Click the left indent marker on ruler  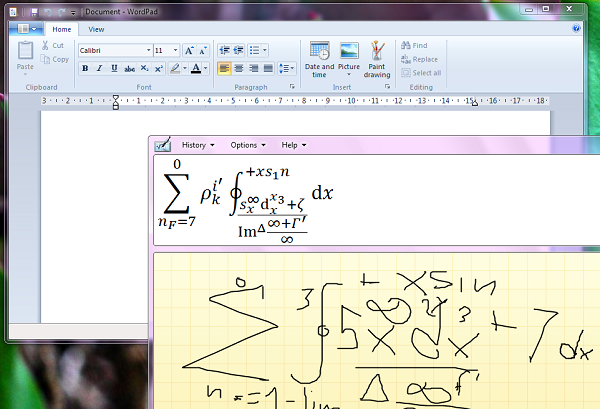click(x=116, y=102)
